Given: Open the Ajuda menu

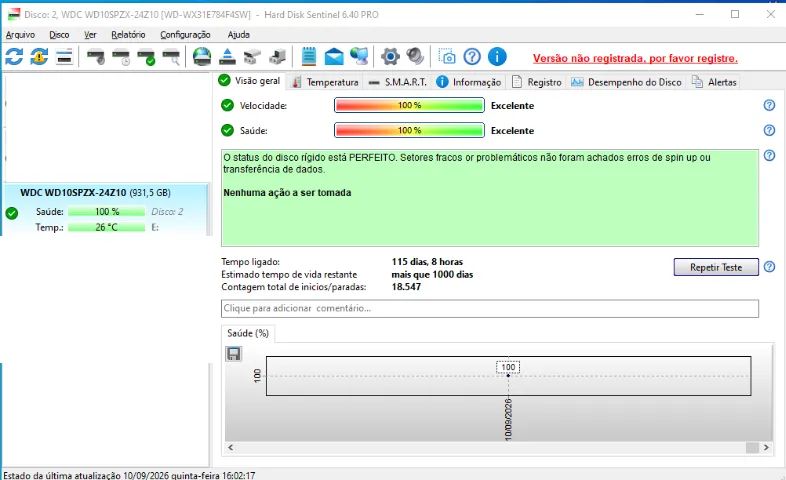Looking at the screenshot, I should click(239, 35).
